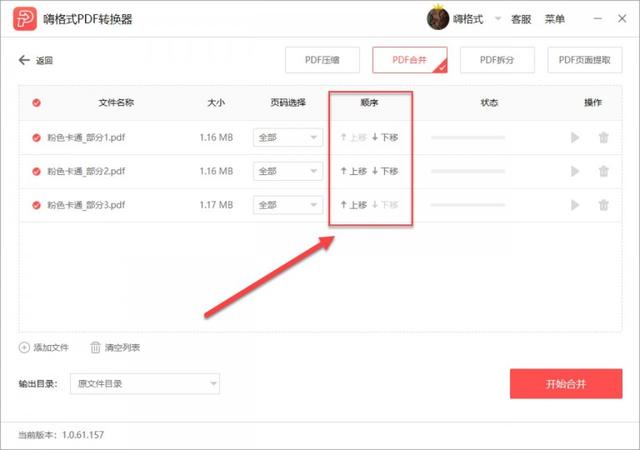Select the file name 粉色卡通_部分2.pdf

pos(86,171)
